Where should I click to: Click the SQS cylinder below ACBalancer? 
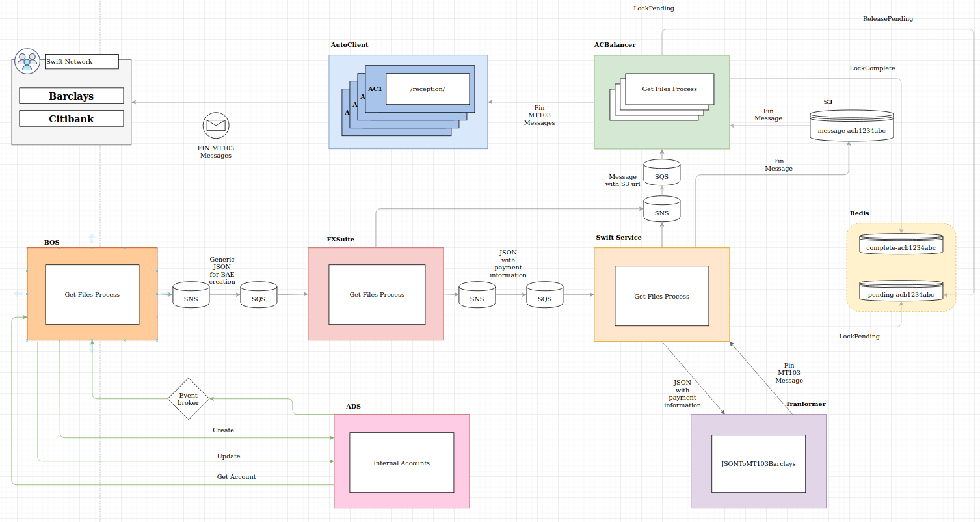(x=661, y=172)
